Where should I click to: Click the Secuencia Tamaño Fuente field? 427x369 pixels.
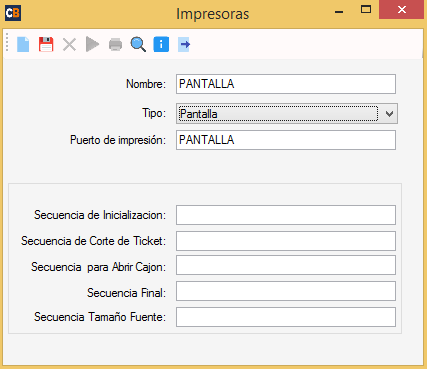(x=286, y=317)
